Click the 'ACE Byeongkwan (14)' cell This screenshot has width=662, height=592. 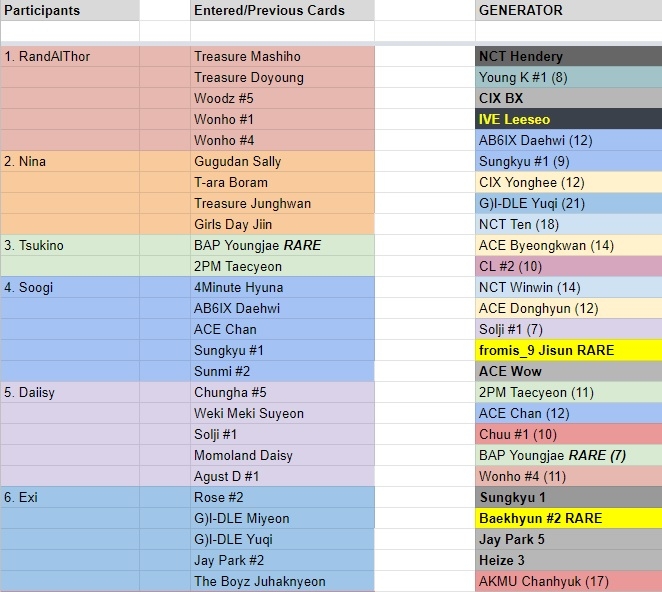[568, 245]
